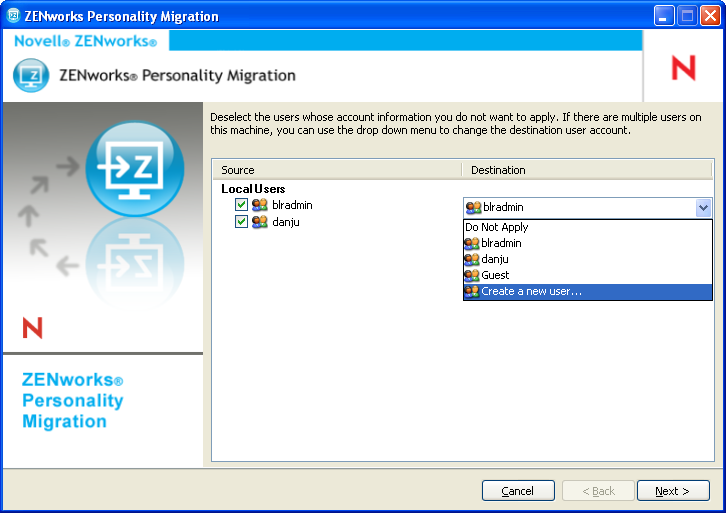Choose blradmin in the destination dropdown list
Screen dimensions: 726x513
point(587,243)
